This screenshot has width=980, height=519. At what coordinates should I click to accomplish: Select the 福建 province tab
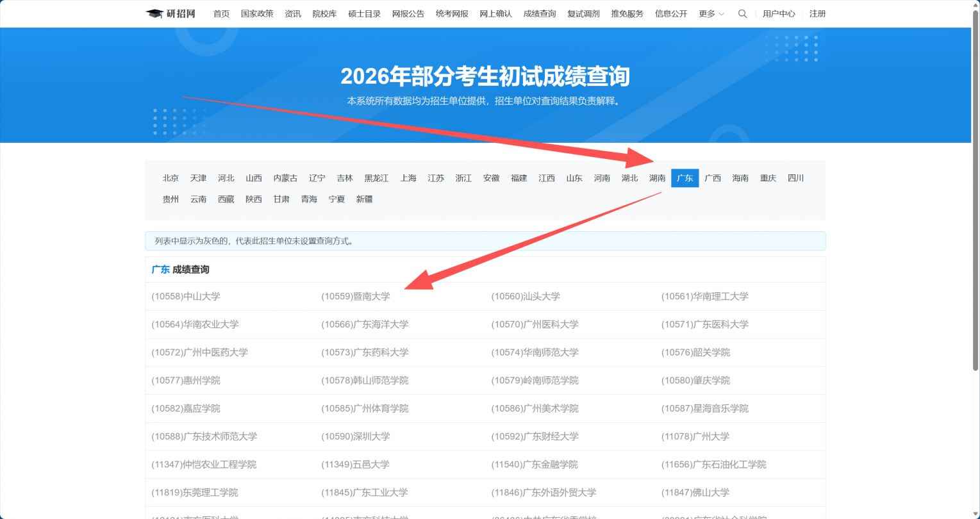(x=519, y=178)
